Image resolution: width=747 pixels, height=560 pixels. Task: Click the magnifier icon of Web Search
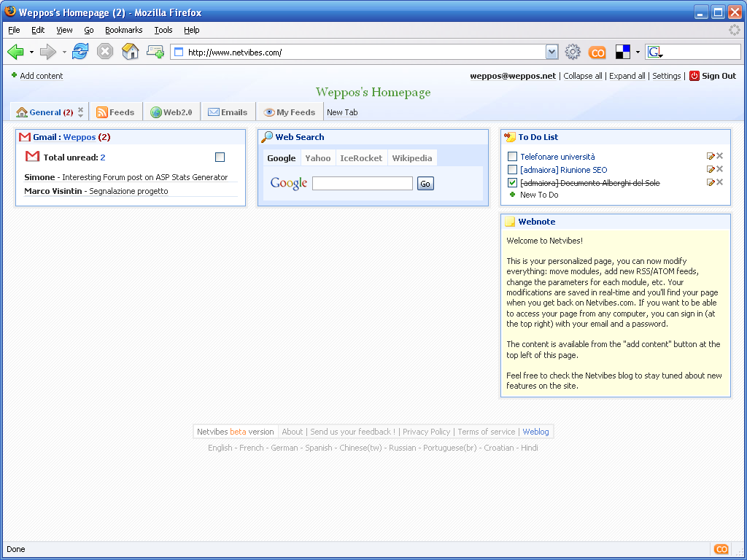tap(267, 136)
